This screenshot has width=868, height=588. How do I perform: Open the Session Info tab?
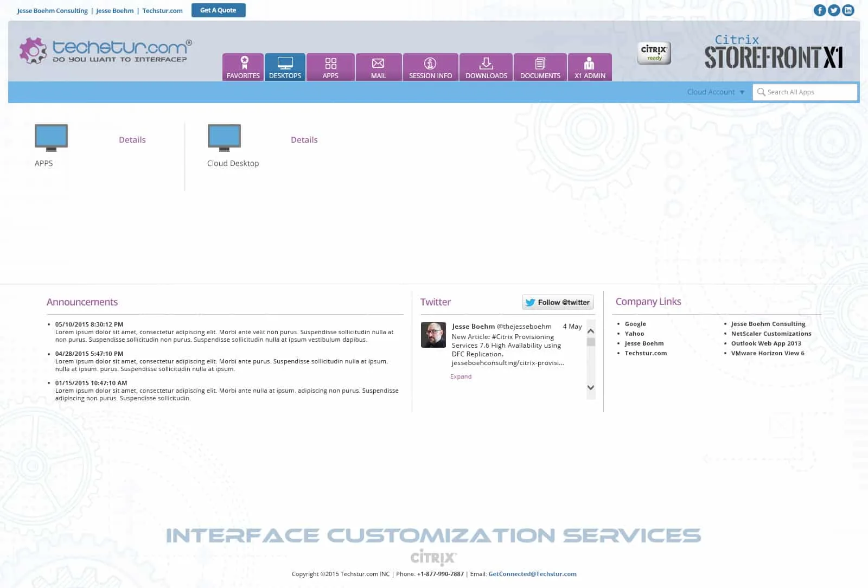pyautogui.click(x=430, y=67)
